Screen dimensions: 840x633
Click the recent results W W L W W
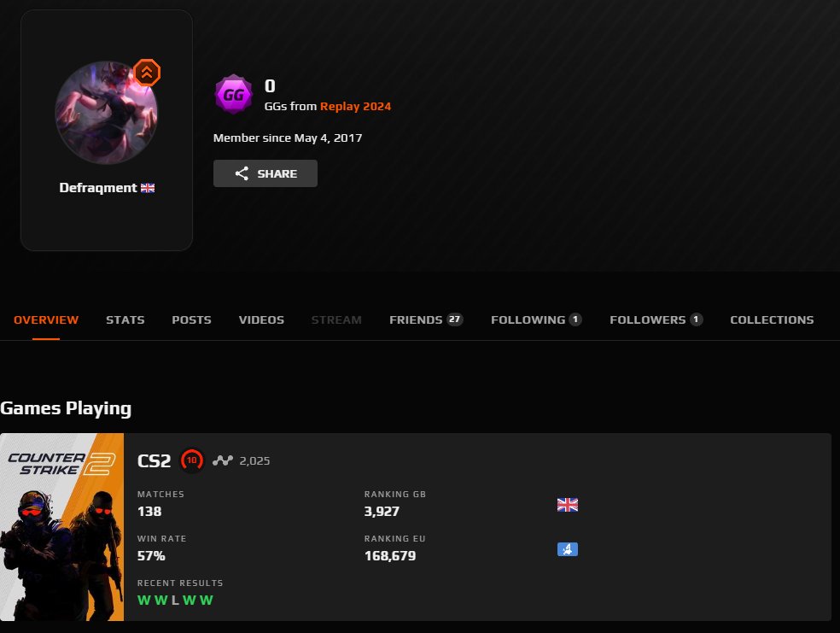175,601
